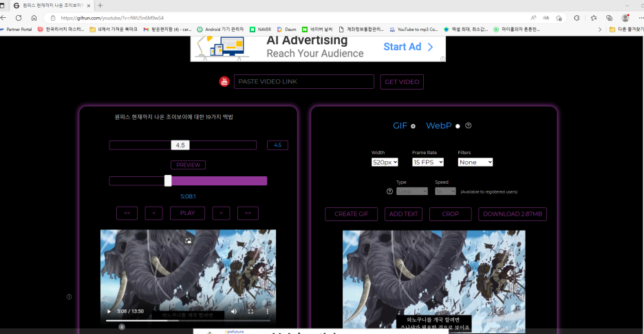View site information lock icon

(x=52, y=18)
